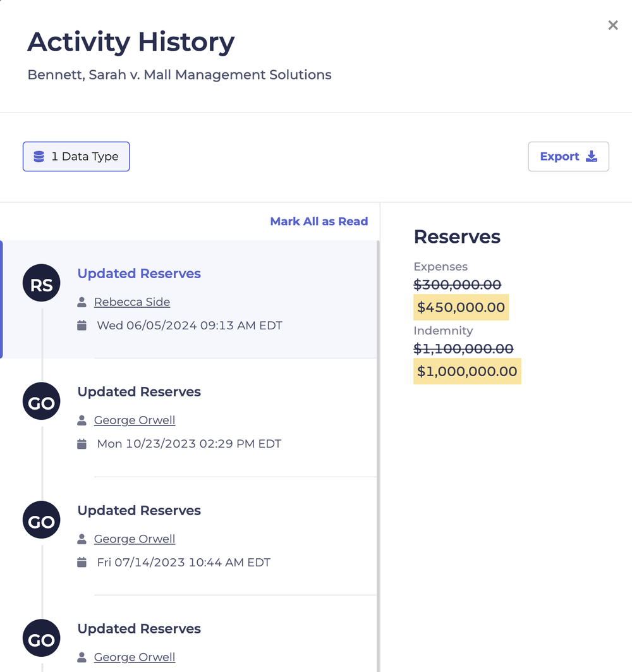Select highlighted $1,000,000.00 indemnity value

(x=467, y=371)
